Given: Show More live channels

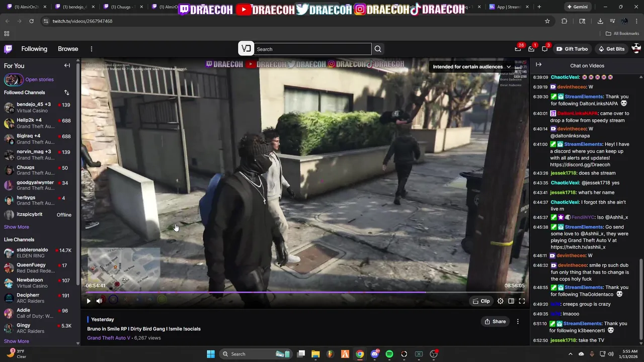Looking at the screenshot, I should pos(17,341).
